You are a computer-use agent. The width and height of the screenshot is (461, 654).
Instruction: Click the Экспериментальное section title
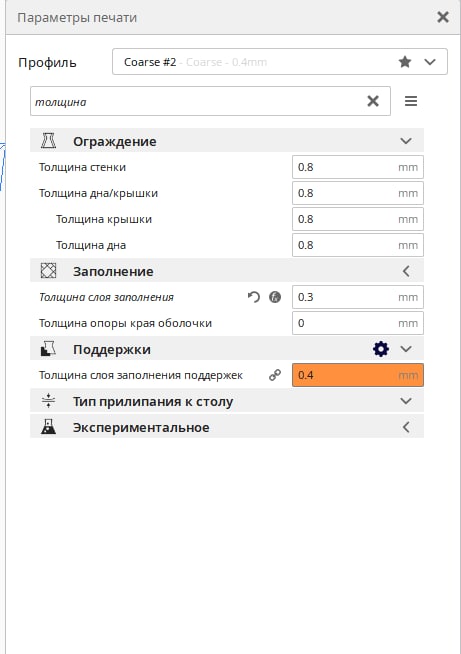pos(141,428)
